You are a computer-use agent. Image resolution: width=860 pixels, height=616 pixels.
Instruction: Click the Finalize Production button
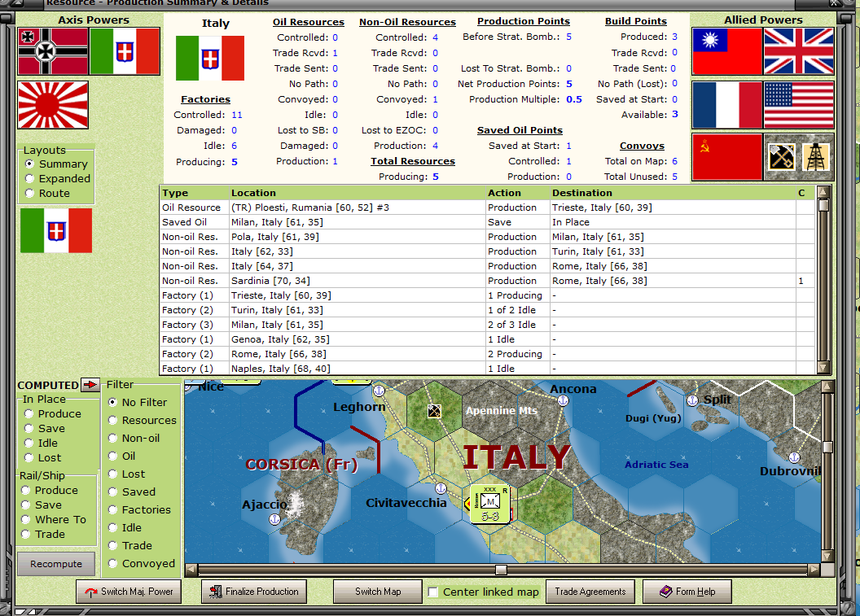pyautogui.click(x=254, y=592)
